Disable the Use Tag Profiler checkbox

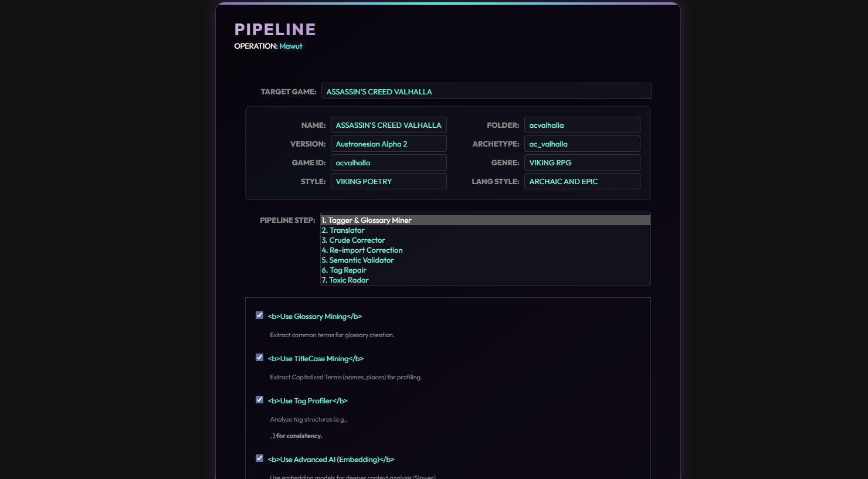259,400
